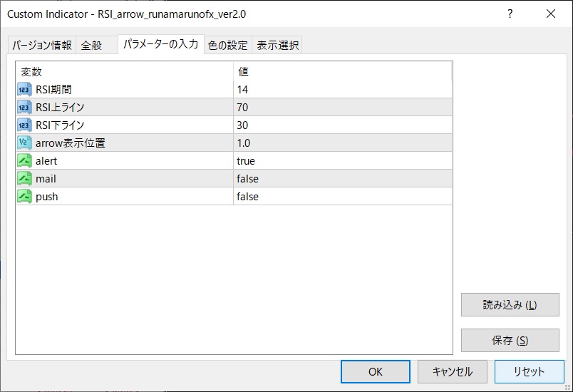This screenshot has height=392, width=573.
Task: Change the alert value true
Action: click(x=342, y=161)
